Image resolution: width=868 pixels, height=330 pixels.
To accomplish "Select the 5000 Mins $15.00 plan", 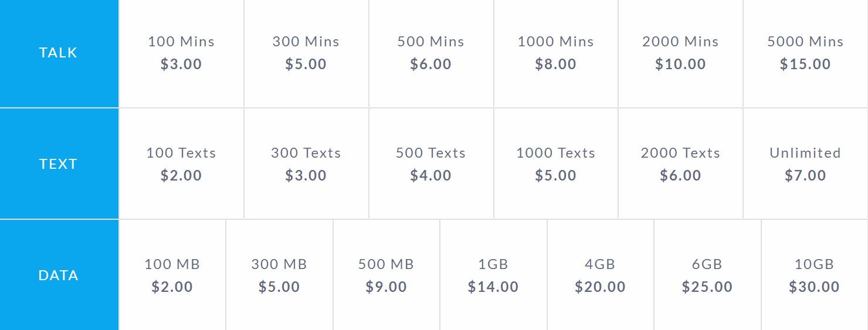I will 805,53.
